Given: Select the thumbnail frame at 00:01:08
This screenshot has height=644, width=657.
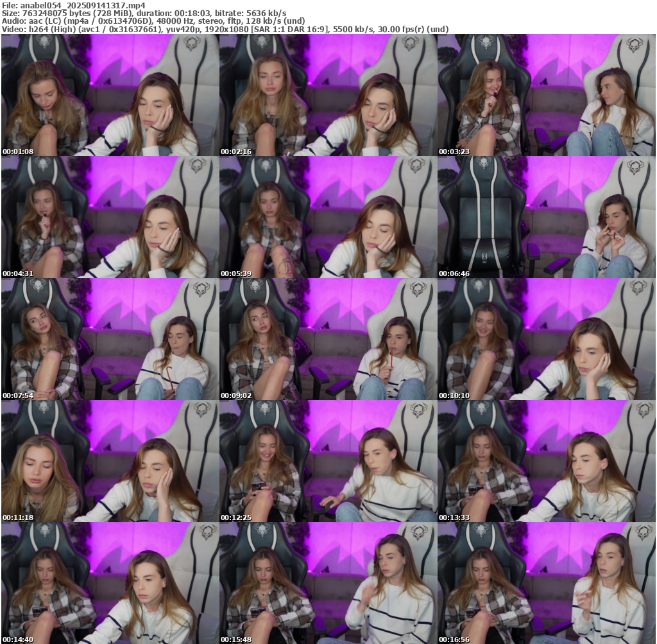Looking at the screenshot, I should click(110, 95).
